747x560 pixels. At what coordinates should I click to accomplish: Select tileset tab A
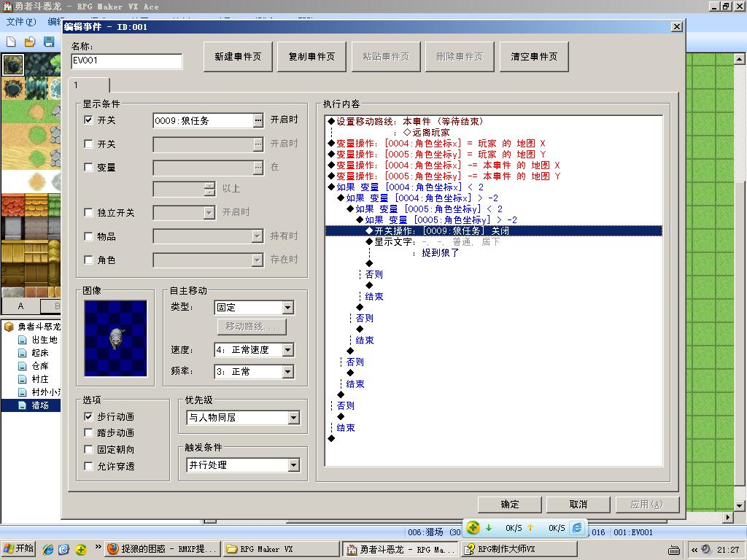coord(20,306)
